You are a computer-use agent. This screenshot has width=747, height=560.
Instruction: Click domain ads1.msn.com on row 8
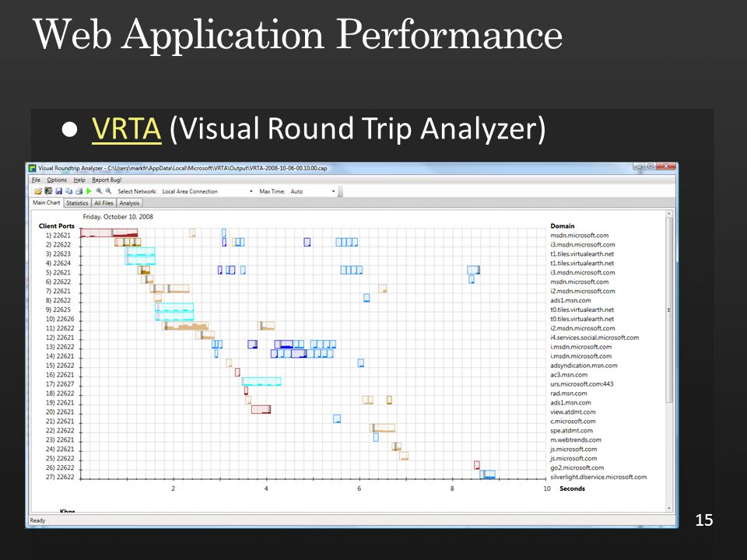coord(570,300)
